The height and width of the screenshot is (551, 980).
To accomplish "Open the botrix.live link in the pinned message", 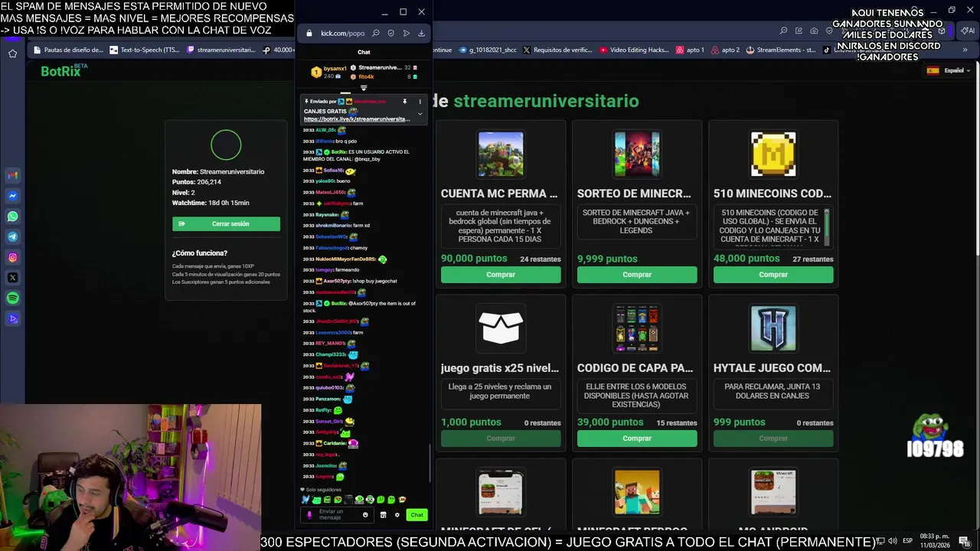I will coord(357,119).
